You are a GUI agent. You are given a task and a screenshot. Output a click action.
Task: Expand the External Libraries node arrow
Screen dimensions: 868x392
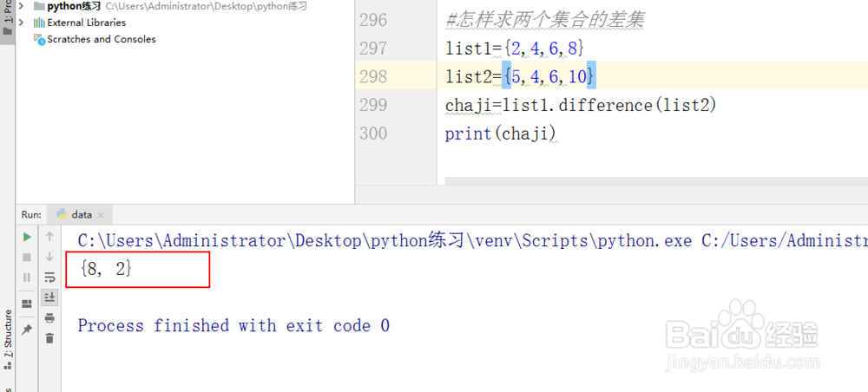click(x=21, y=23)
